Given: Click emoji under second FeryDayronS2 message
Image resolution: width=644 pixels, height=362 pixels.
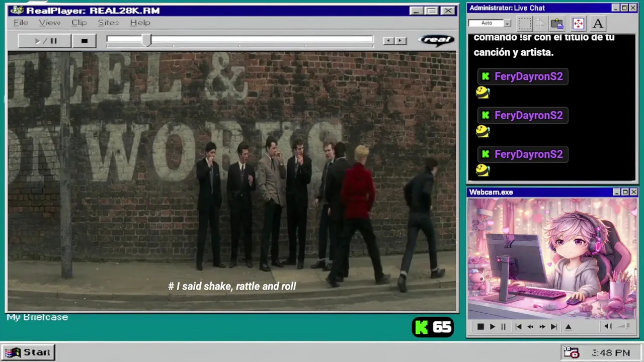Looking at the screenshot, I should tap(482, 131).
